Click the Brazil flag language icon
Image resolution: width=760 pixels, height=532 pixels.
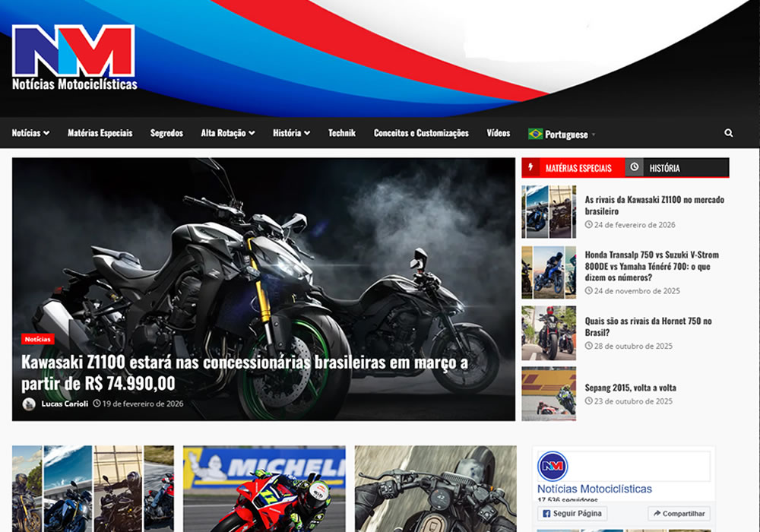(x=535, y=134)
